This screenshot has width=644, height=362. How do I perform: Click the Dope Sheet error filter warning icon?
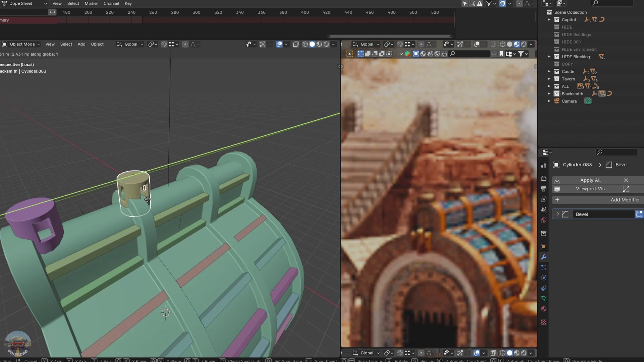pyautogui.click(x=480, y=3)
